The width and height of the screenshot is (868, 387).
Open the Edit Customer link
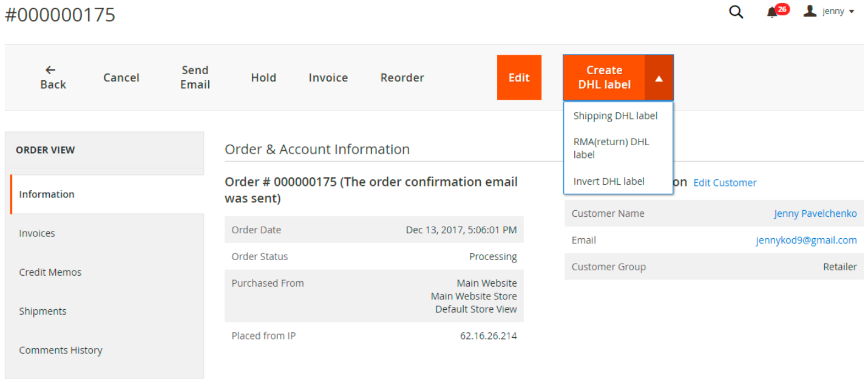coord(725,183)
